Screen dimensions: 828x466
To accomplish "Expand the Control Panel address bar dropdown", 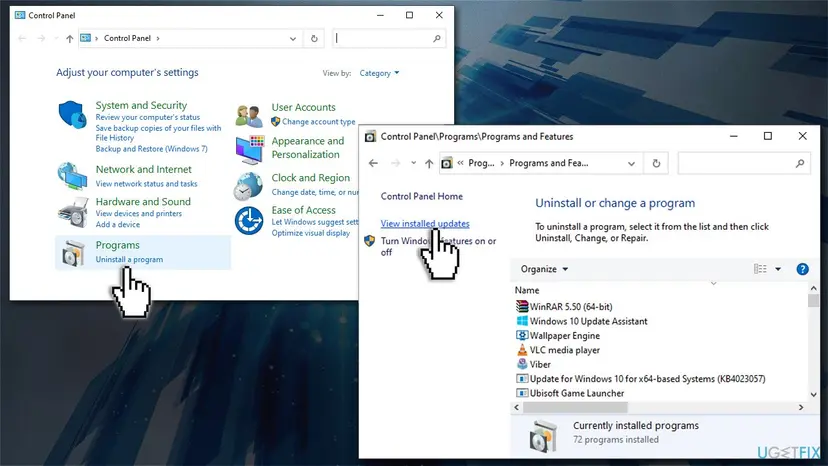I will (293, 39).
